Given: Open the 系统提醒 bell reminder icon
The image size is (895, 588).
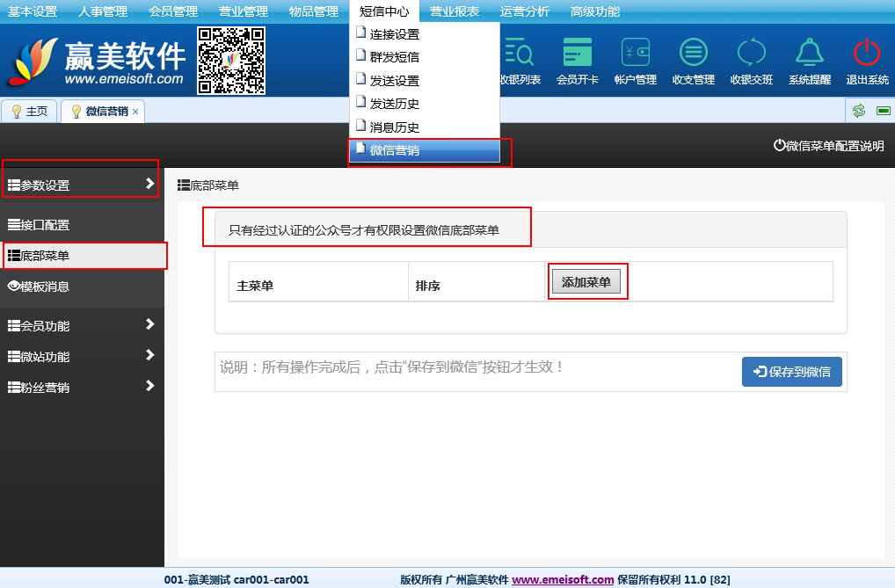Looking at the screenshot, I should tap(809, 54).
